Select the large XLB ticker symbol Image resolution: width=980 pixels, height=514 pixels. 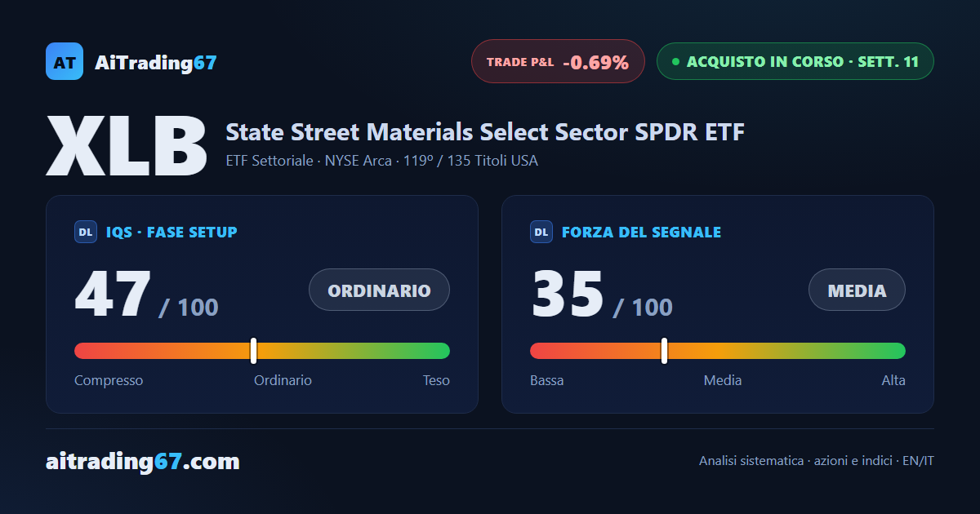[127, 146]
